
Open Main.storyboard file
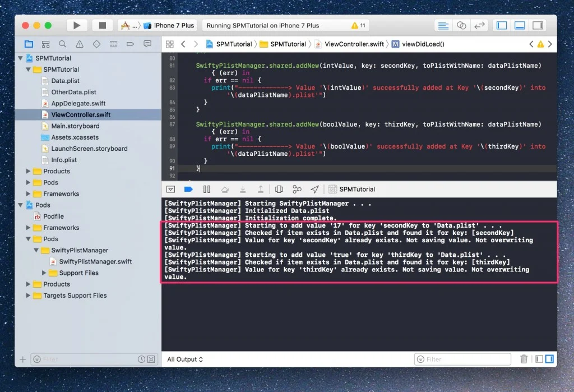75,126
